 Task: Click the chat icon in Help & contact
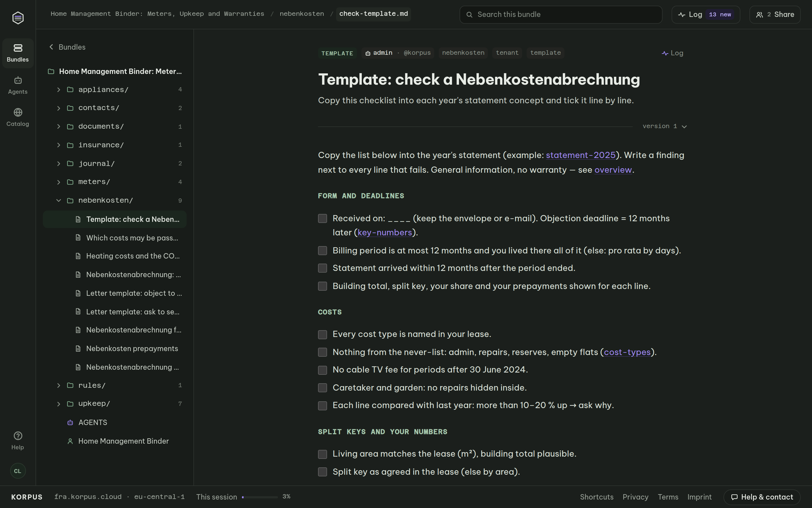tap(734, 497)
